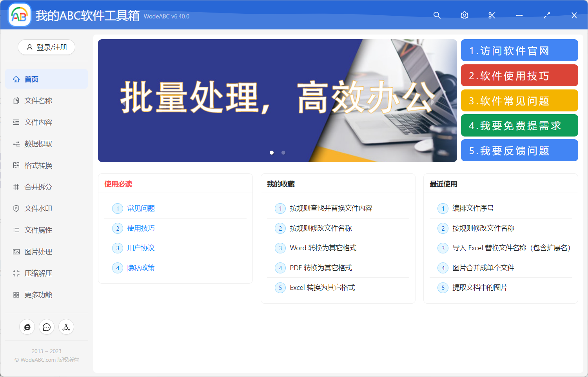
Task: Open the 常见问题 link
Action: (140, 208)
